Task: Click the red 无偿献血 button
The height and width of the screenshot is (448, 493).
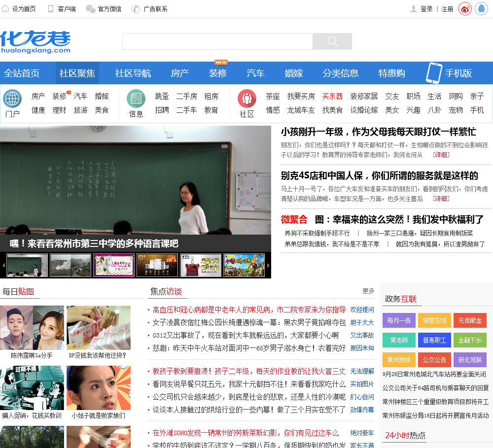Action: [470, 320]
